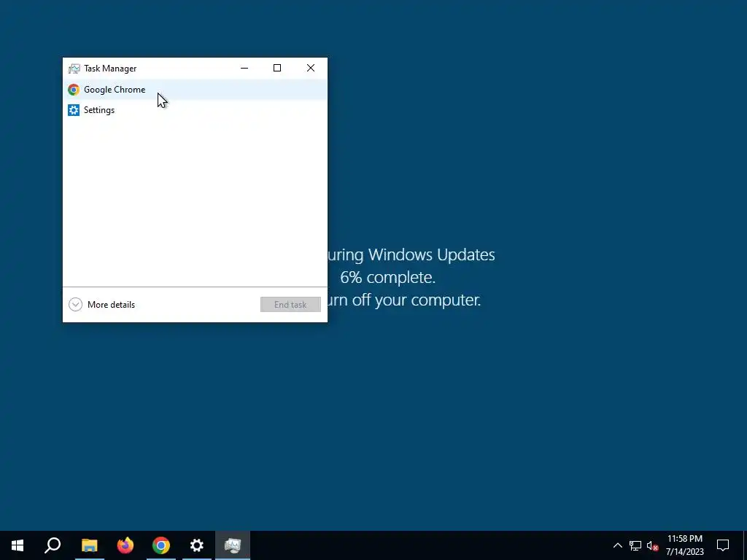The image size is (747, 560).
Task: Click the Settings gear icon in the list
Action: (74, 110)
